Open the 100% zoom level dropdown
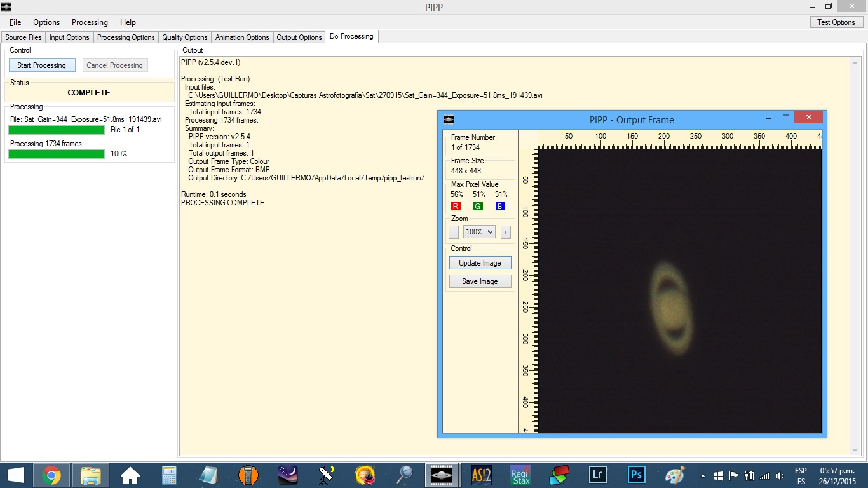Viewport: 868px width, 488px height. tap(479, 233)
